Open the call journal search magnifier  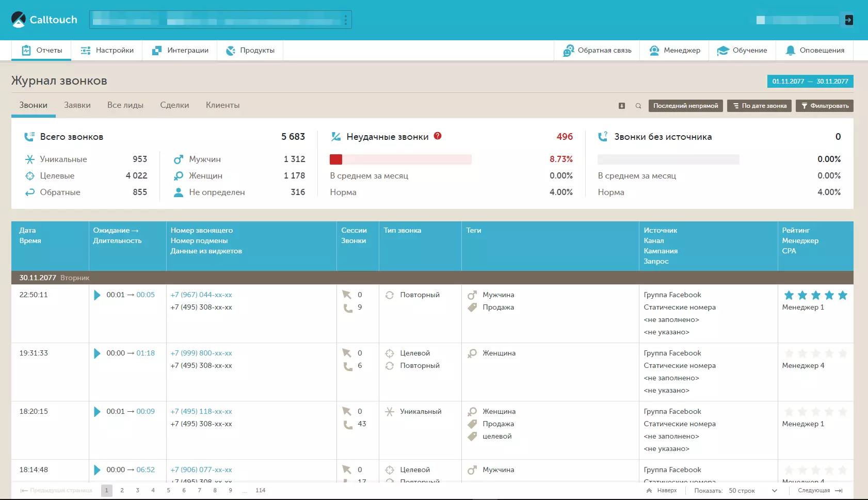tap(638, 106)
